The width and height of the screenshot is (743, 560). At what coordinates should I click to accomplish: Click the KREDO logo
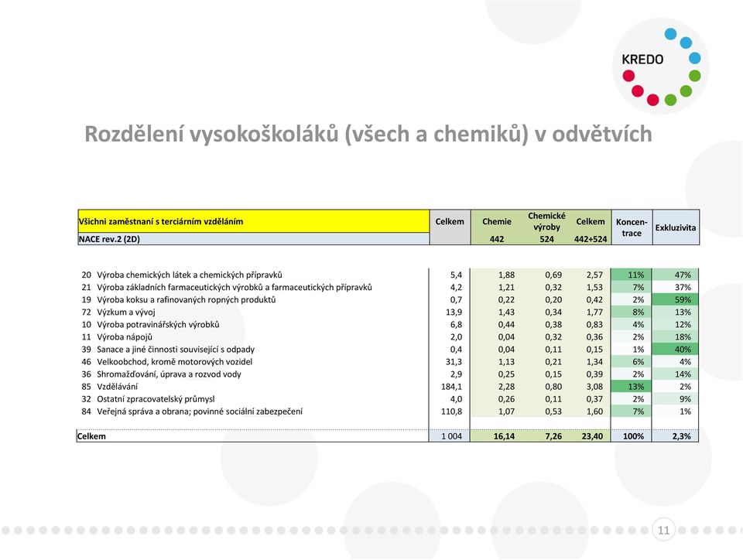point(661,67)
